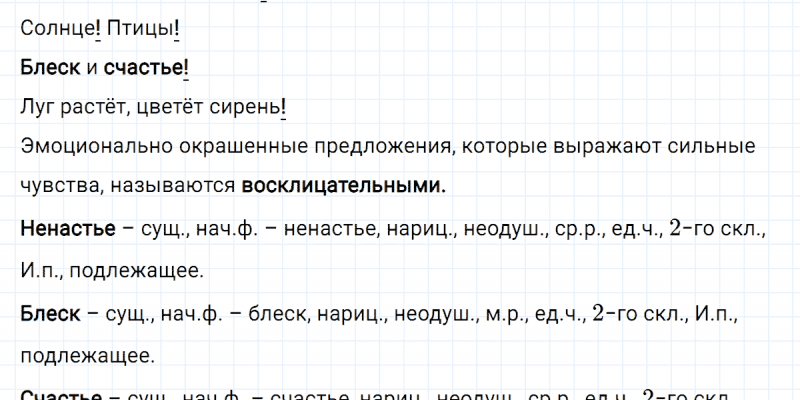Click the word "Солнце!" in first line
Image resolution: width=800 pixels, height=400 pixels.
point(58,31)
